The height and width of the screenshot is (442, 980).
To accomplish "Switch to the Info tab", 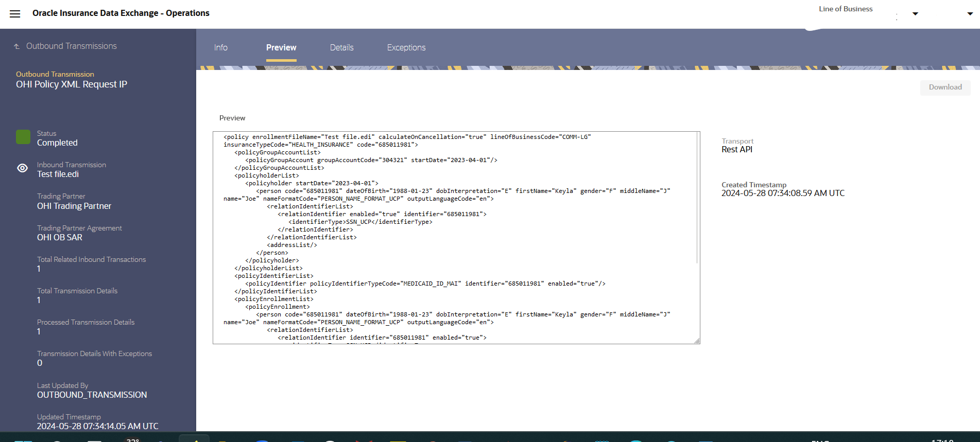I will 221,47.
